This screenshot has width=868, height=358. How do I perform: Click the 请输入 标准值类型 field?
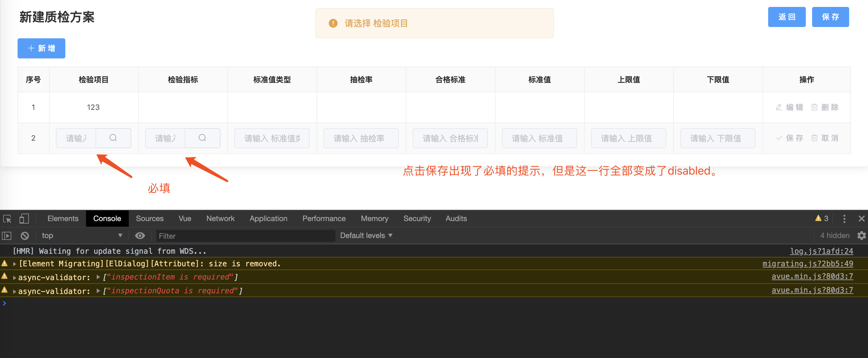[272, 138]
